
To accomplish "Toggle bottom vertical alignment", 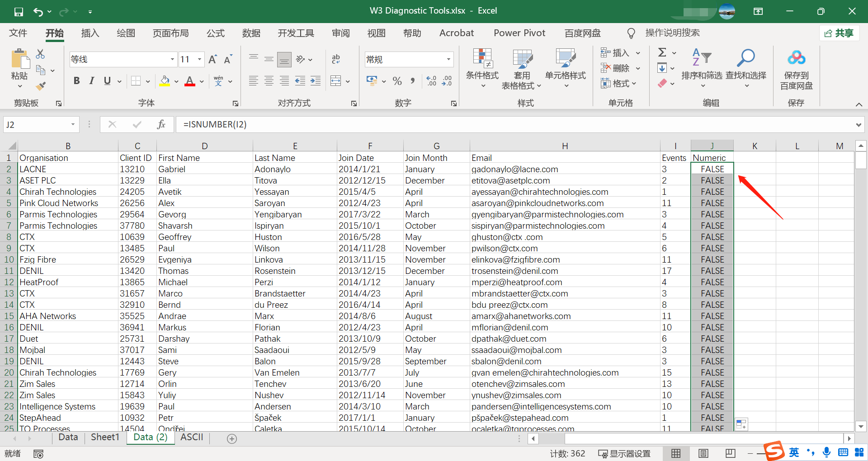I will coord(284,59).
